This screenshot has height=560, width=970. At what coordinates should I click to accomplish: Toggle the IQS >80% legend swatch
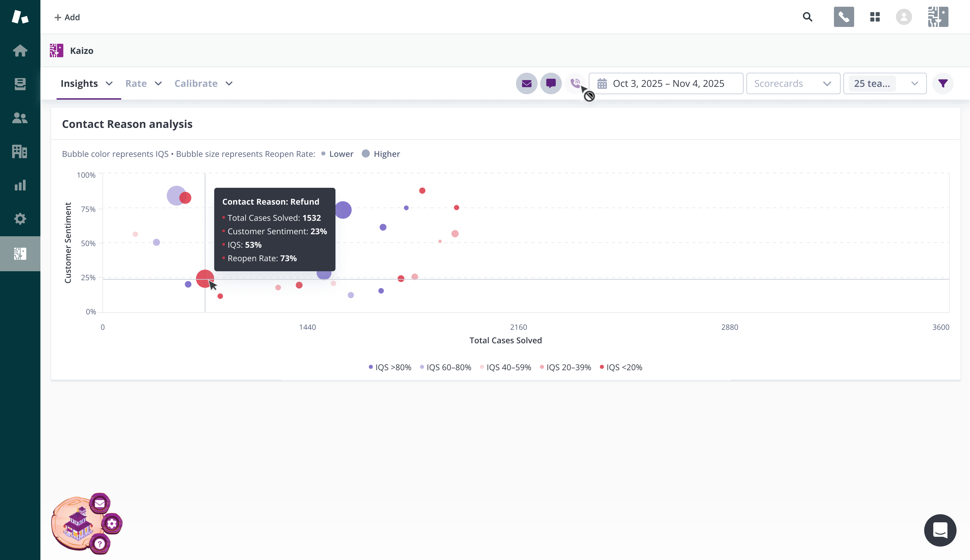click(371, 367)
